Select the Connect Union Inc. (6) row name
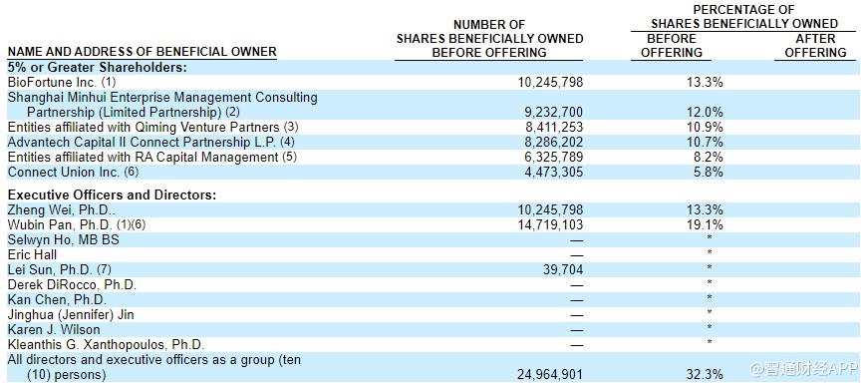Image resolution: width=868 pixels, height=388 pixels. coord(73,172)
